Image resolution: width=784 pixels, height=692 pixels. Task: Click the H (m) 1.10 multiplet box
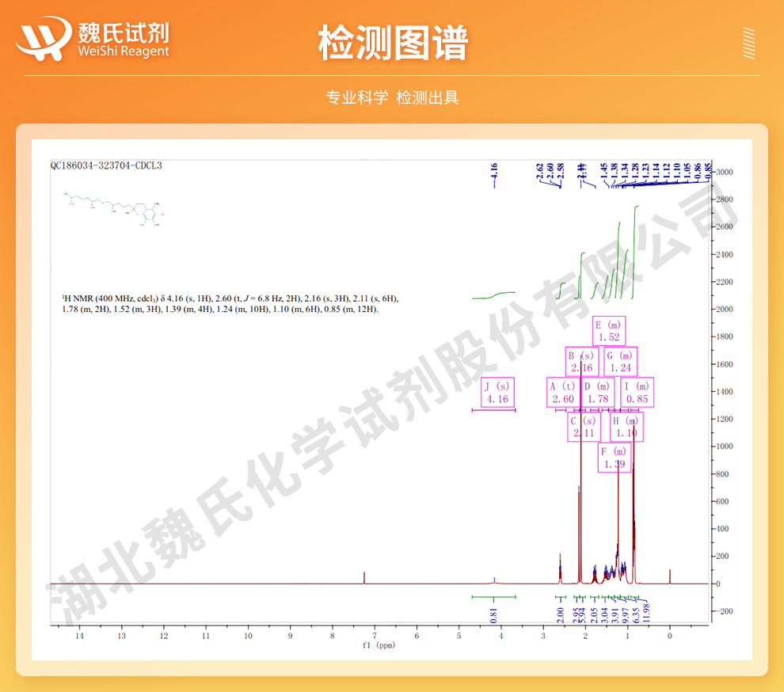point(626,427)
